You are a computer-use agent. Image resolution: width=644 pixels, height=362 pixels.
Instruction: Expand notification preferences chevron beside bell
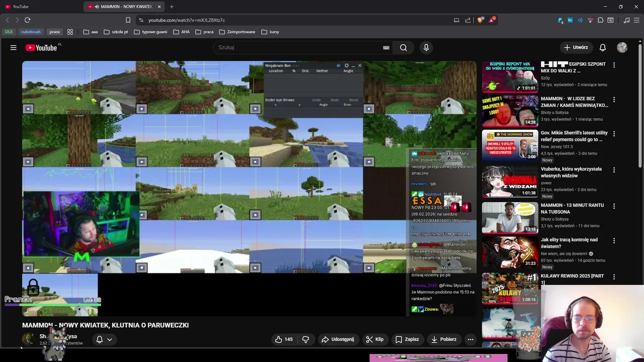(110, 339)
